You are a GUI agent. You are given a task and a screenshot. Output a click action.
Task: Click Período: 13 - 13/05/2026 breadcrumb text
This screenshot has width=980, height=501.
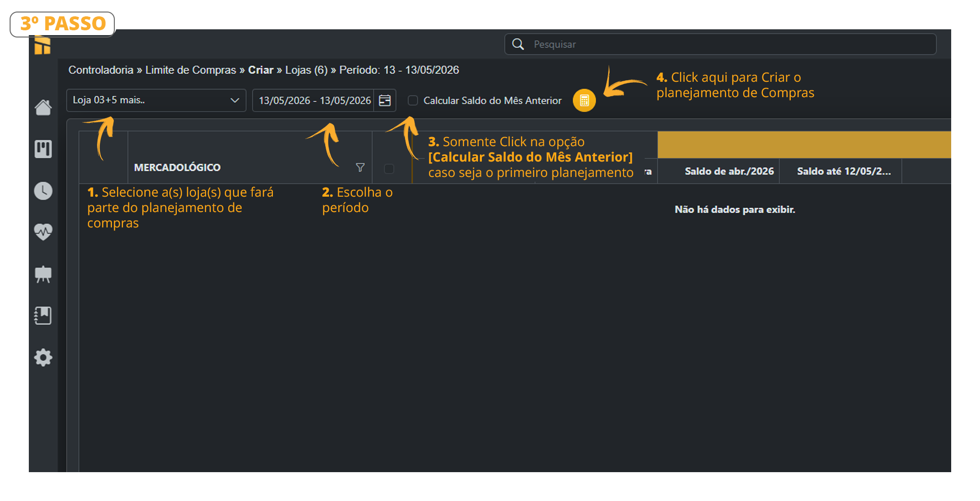[399, 70]
